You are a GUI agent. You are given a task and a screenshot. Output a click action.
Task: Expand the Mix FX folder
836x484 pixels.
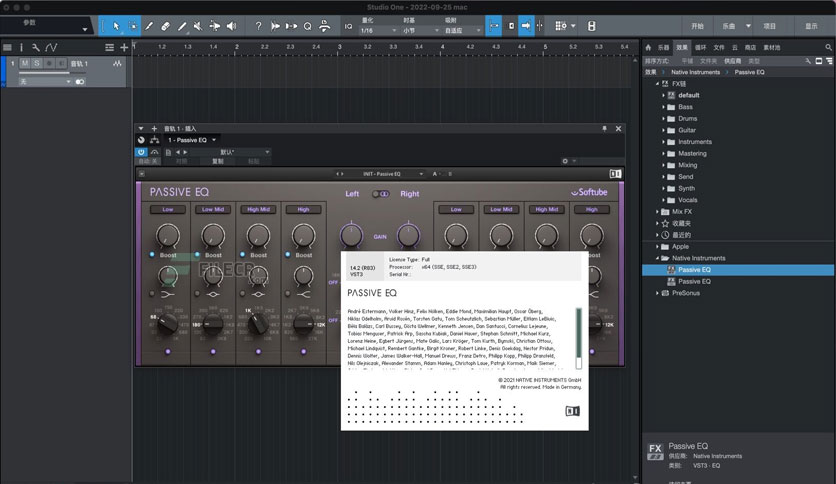(657, 212)
